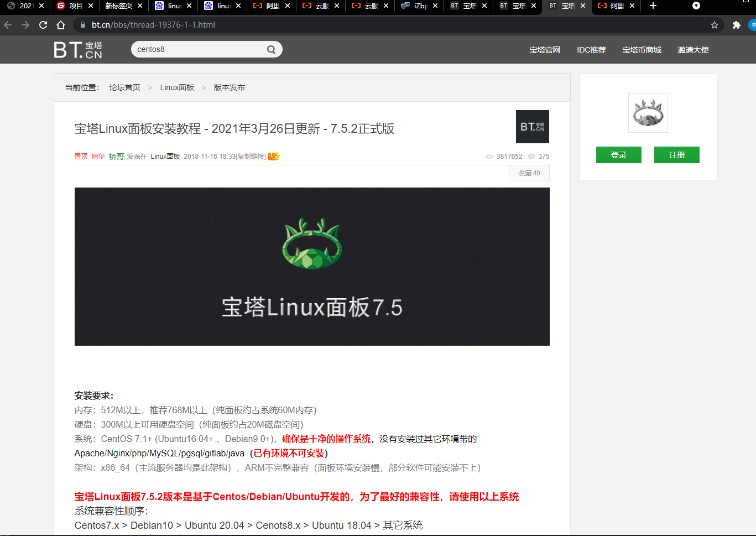Click the red 精华 label
Screen dimensions: 756x536
tap(98, 157)
